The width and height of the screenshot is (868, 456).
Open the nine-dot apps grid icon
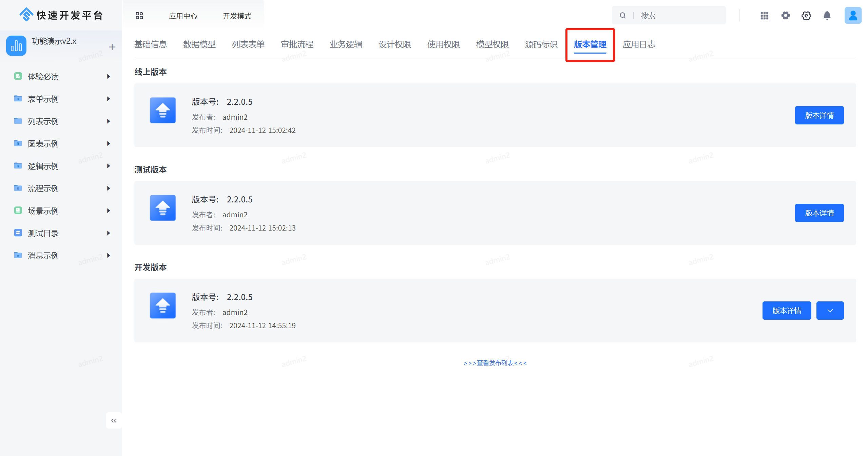pos(764,16)
